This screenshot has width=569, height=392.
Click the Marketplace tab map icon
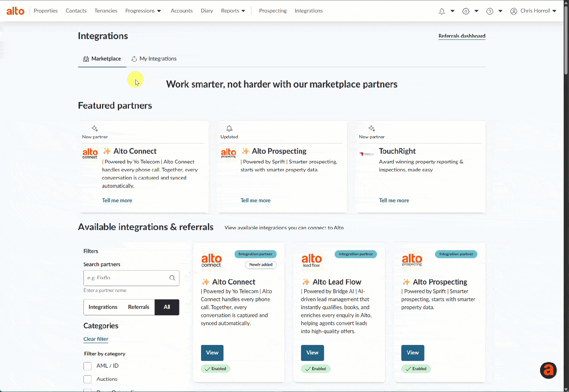(86, 59)
